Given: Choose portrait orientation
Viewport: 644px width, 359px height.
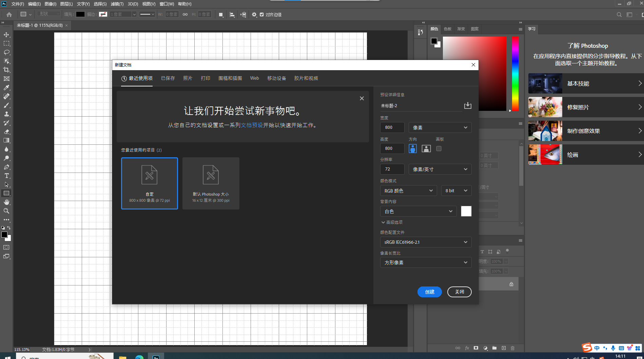Looking at the screenshot, I should [x=413, y=148].
